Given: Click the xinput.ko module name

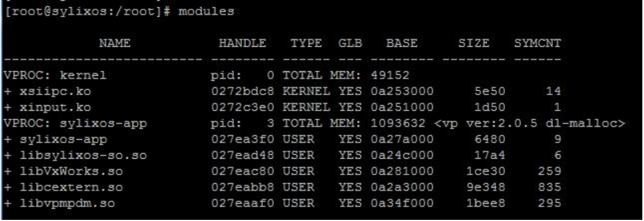Looking at the screenshot, I should [x=55, y=107].
